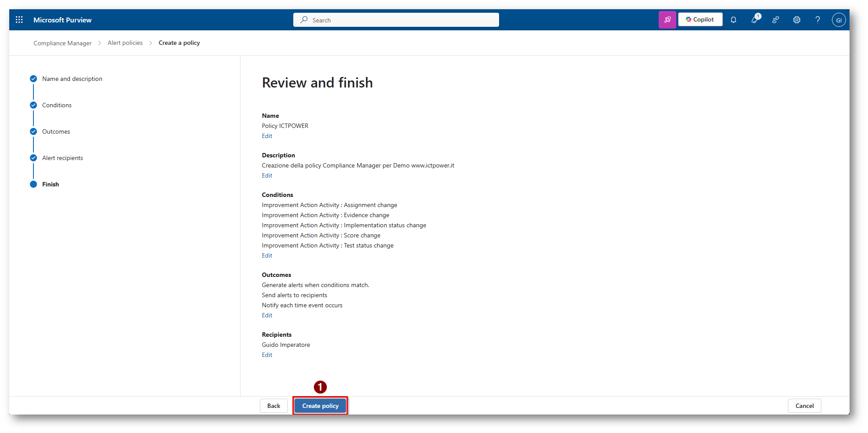Open the settings gear
The width and height of the screenshot is (868, 433).
(797, 20)
